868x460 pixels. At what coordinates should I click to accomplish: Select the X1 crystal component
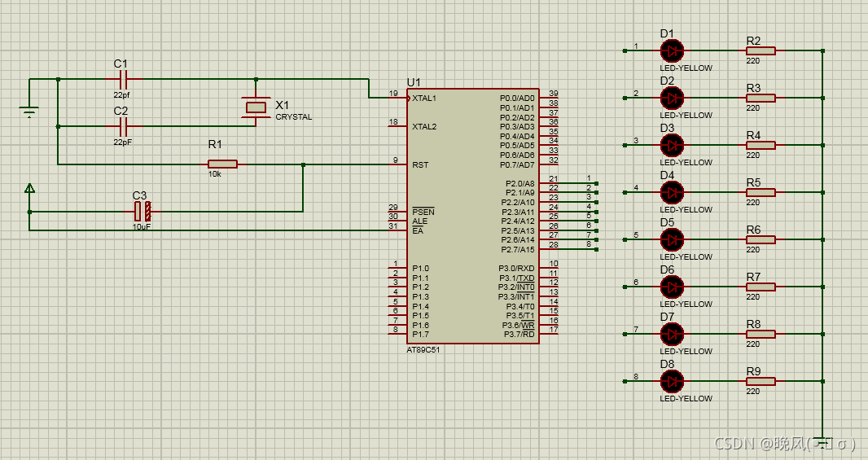click(x=256, y=107)
